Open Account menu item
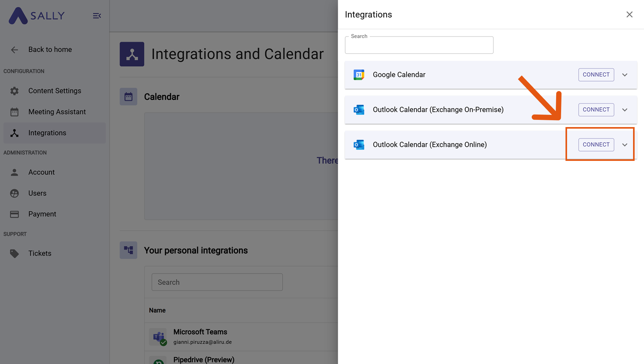Image resolution: width=644 pixels, height=364 pixels. click(x=55, y=172)
